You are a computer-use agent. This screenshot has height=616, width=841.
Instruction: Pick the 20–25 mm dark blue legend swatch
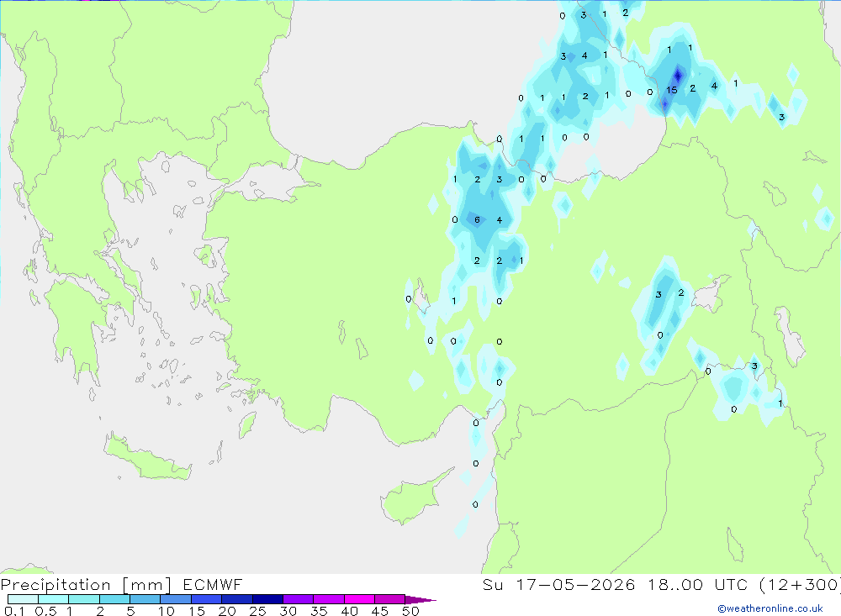(236, 599)
